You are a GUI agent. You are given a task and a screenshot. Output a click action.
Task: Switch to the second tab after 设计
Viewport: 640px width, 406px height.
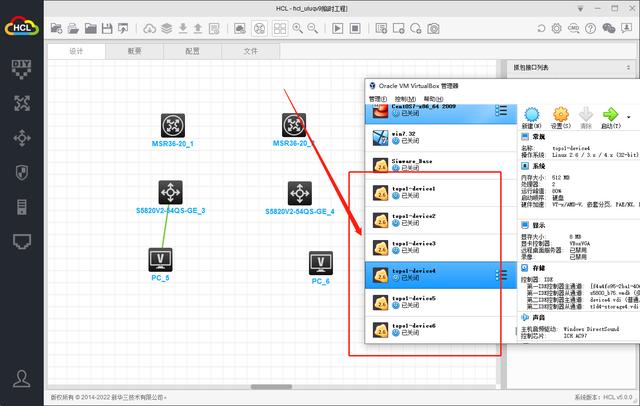pyautogui.click(x=135, y=51)
